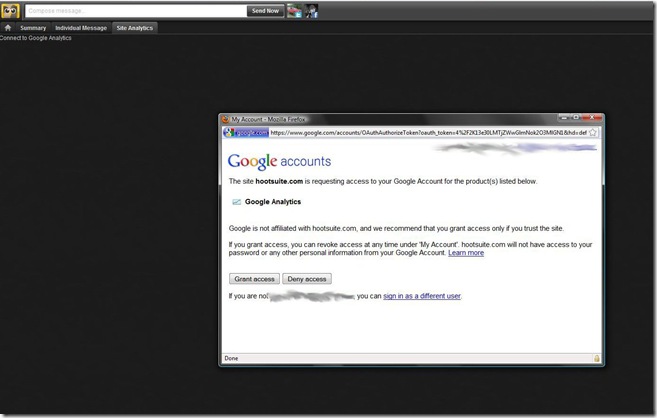Bookmark page with the star icon
657x418 pixels.
pos(593,133)
